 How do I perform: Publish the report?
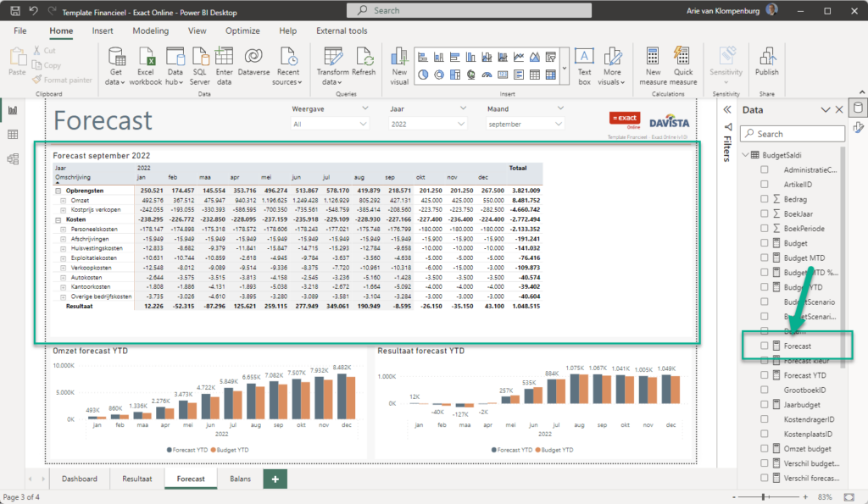tap(767, 63)
